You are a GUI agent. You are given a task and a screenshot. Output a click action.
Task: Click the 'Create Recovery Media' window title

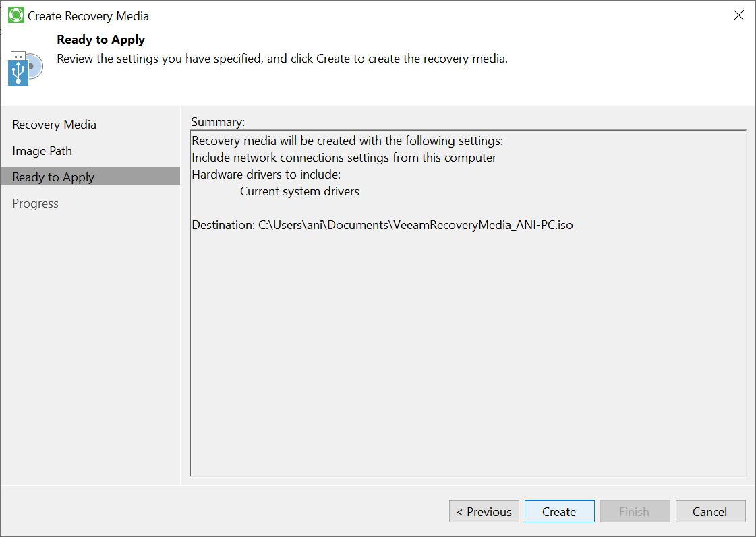[88, 16]
